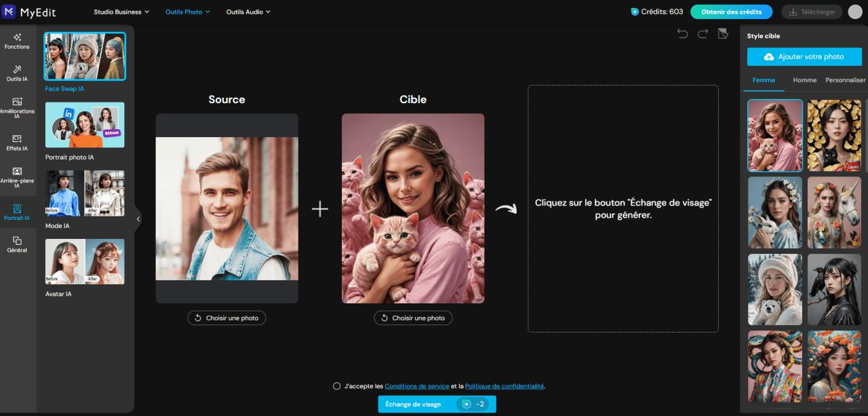This screenshot has height=416, width=868.
Task: Accept the Conditions de service checkbox
Action: (x=336, y=385)
